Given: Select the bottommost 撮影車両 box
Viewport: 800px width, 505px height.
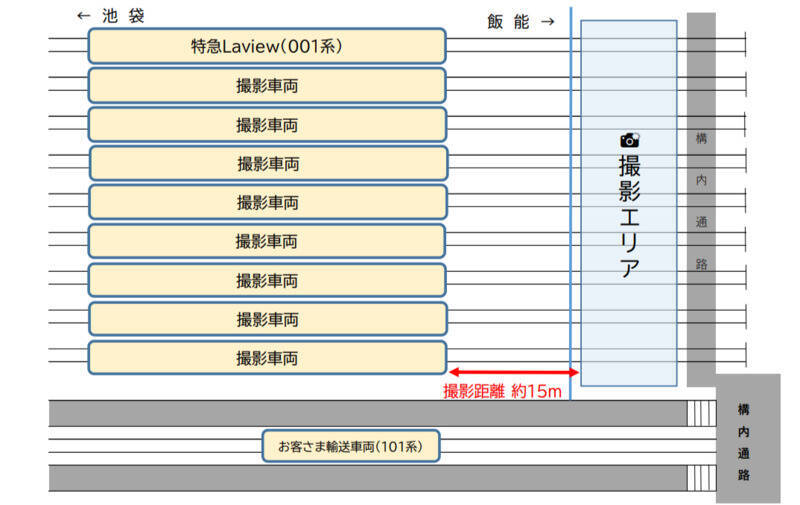Looking at the screenshot, I should [x=267, y=358].
